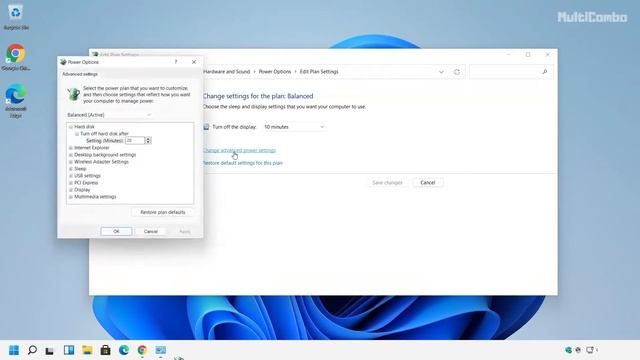This screenshot has height=360, width=640.
Task: Collapse the Hard disk tree node
Action: (x=71, y=127)
